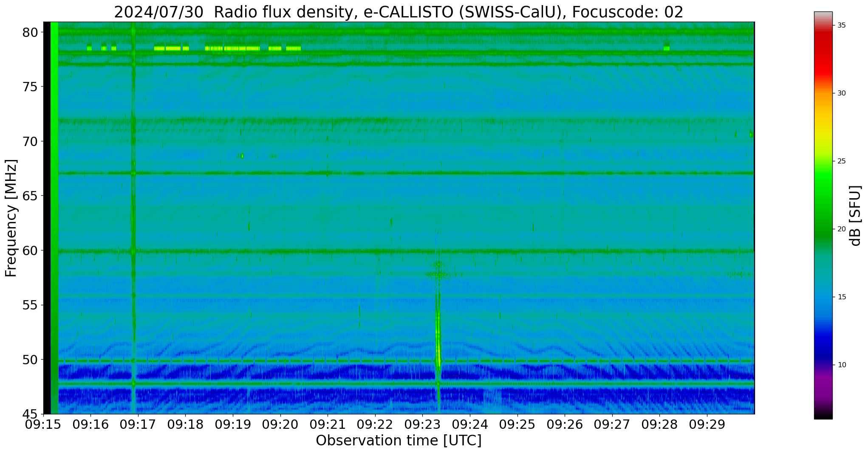868x453 pixels.
Task: Click the 09:16 time tick label
Action: [91, 424]
